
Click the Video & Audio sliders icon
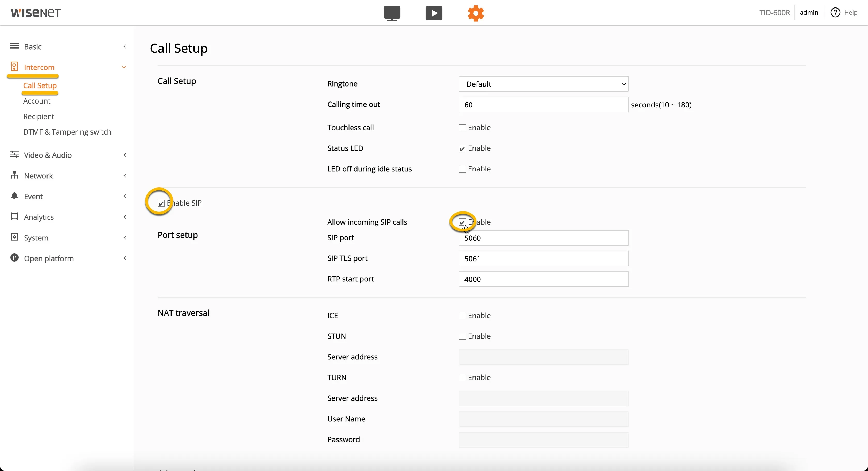(x=14, y=154)
